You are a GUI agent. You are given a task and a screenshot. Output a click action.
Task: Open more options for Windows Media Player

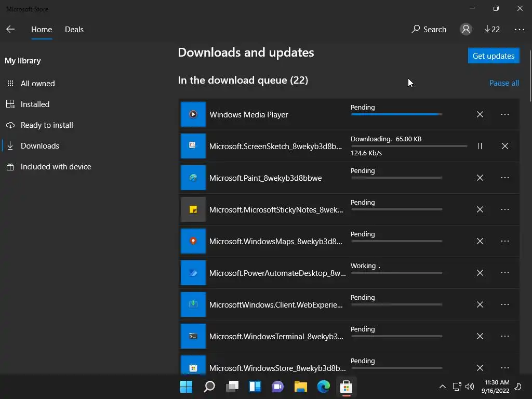click(505, 114)
